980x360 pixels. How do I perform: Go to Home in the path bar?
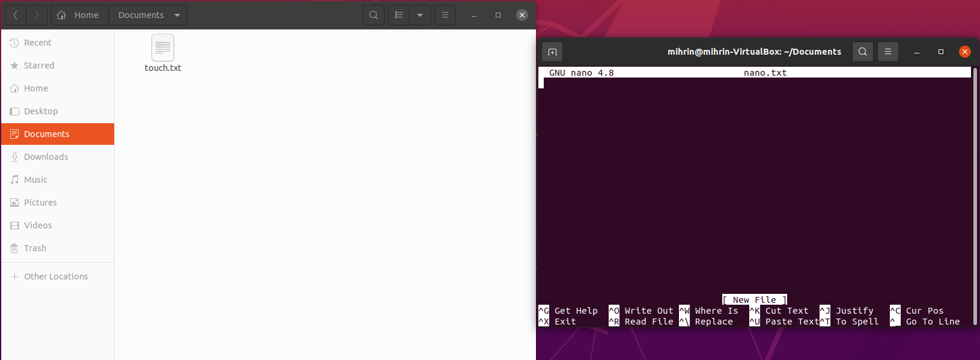pyautogui.click(x=79, y=15)
